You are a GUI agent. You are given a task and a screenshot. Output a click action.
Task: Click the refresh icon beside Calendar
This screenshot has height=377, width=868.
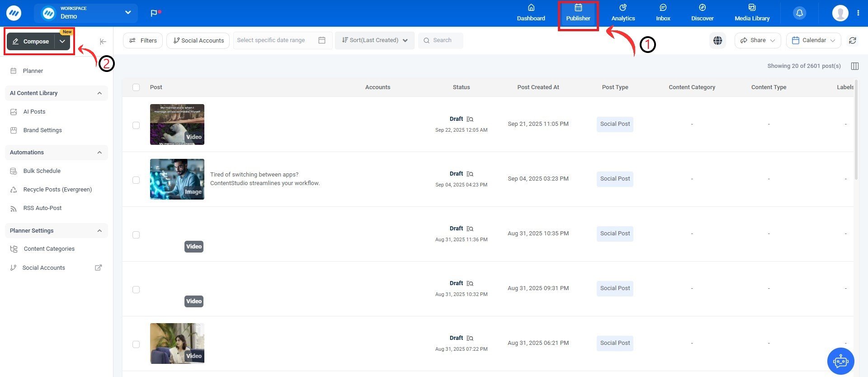pos(852,40)
